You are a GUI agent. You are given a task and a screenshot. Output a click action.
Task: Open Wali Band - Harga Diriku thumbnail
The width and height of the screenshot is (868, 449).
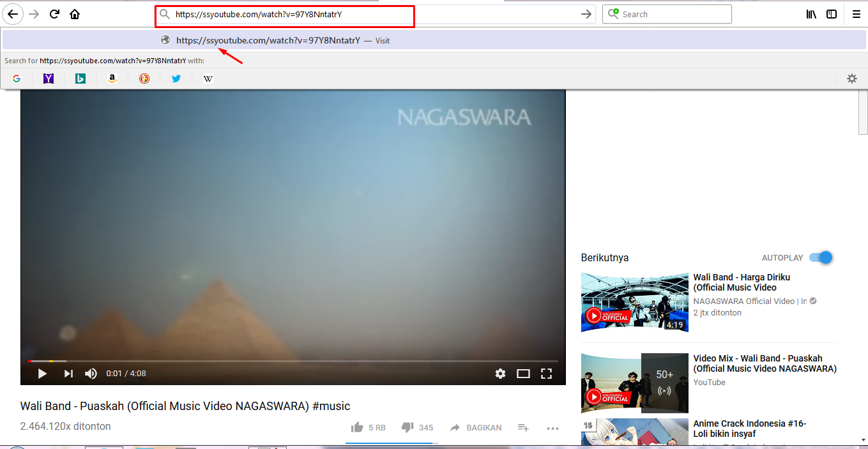tap(635, 302)
